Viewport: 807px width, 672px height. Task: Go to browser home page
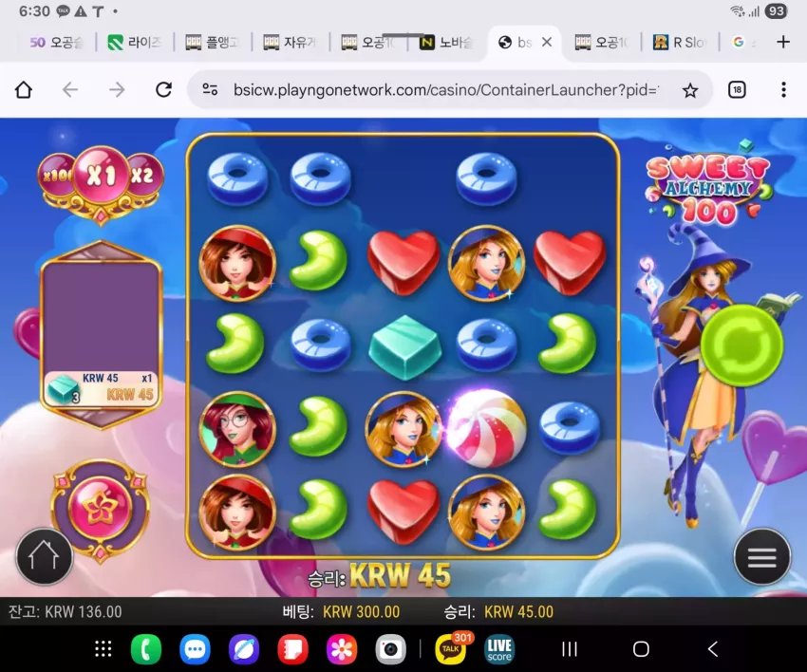pos(23,90)
